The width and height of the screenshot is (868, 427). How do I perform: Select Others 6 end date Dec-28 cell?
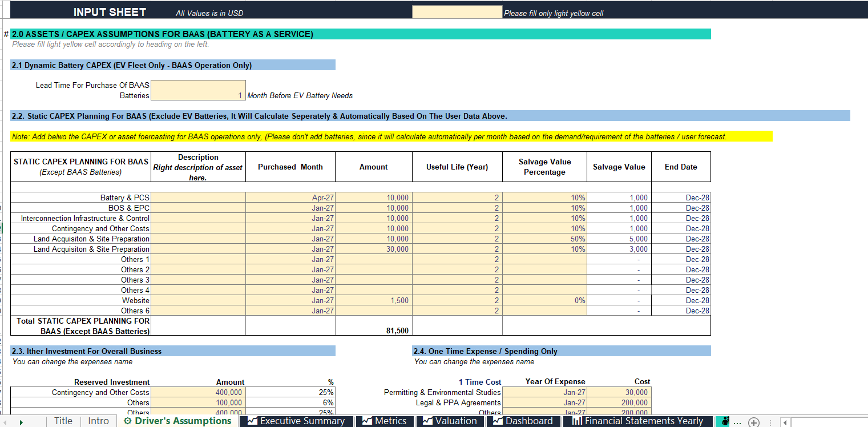coord(681,311)
